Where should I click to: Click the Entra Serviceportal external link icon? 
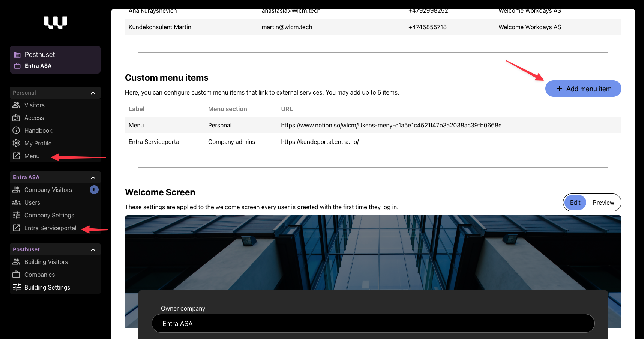(16, 228)
